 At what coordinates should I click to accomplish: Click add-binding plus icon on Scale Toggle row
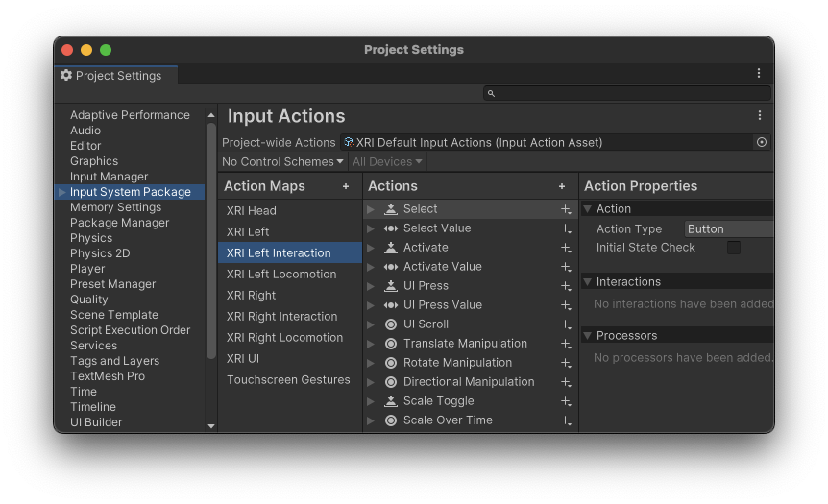566,401
